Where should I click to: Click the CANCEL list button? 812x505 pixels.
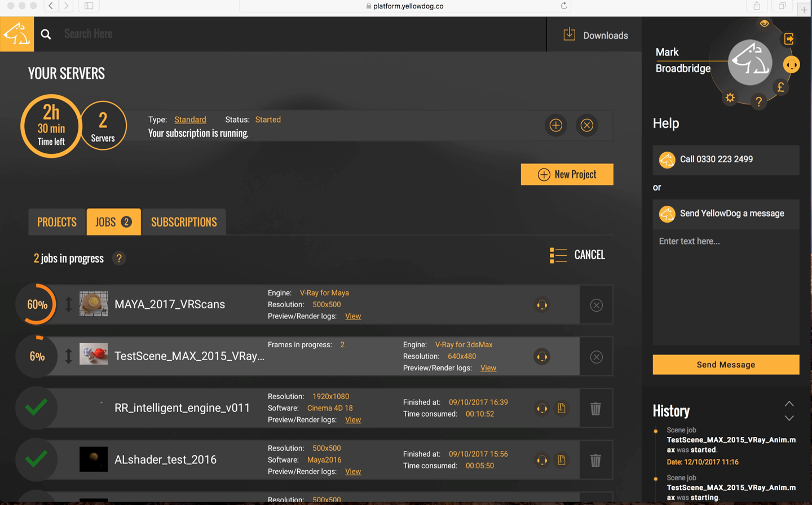[x=577, y=255]
